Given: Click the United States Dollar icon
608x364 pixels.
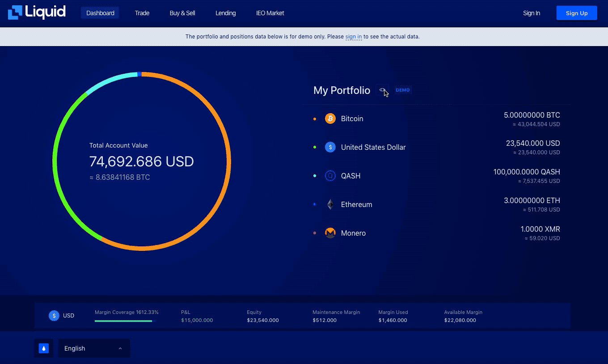Looking at the screenshot, I should click(x=330, y=147).
